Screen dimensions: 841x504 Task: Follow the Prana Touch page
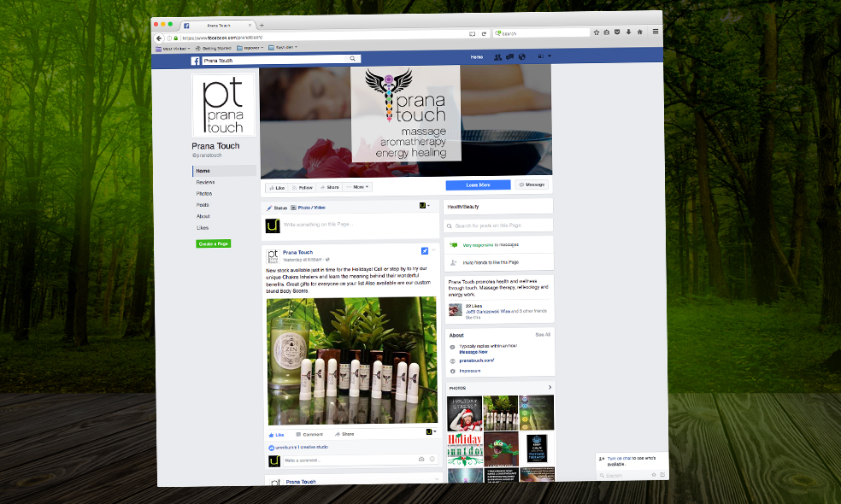tap(302, 188)
